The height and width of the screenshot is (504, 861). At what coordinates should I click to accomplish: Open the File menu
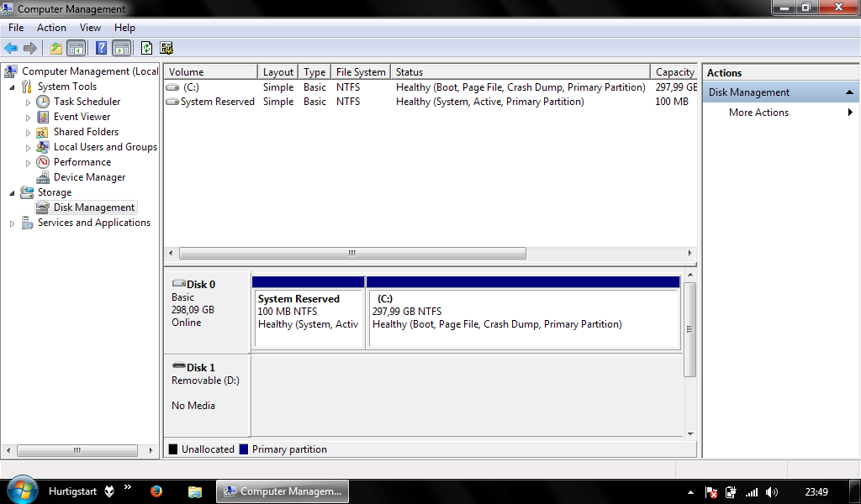(x=16, y=28)
